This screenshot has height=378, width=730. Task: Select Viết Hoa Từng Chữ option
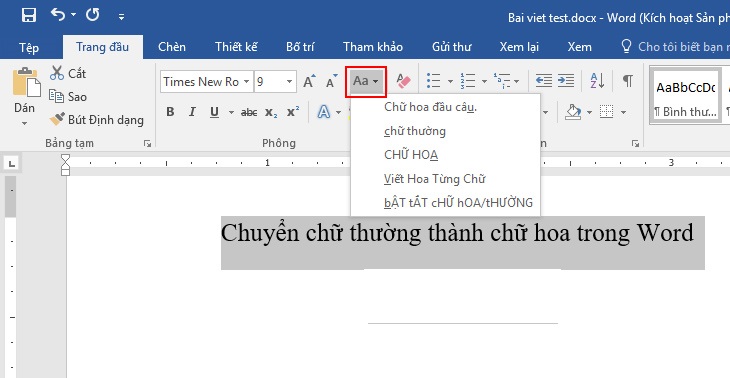[434, 178]
